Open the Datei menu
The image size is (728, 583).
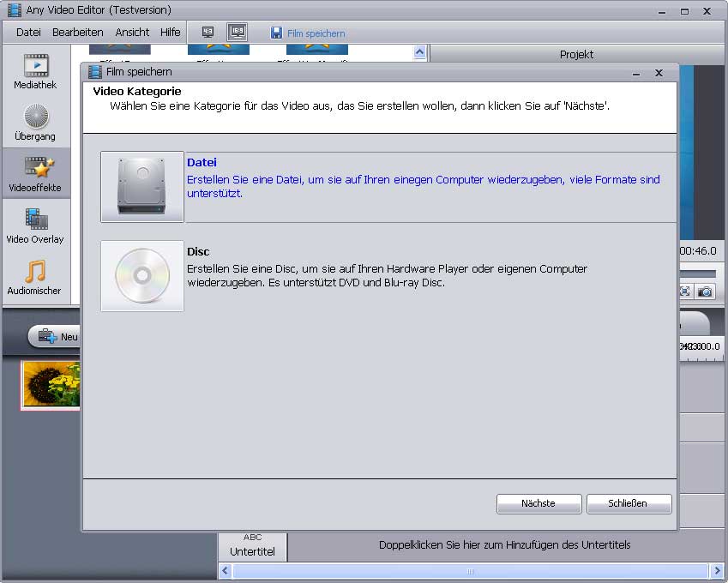28,32
